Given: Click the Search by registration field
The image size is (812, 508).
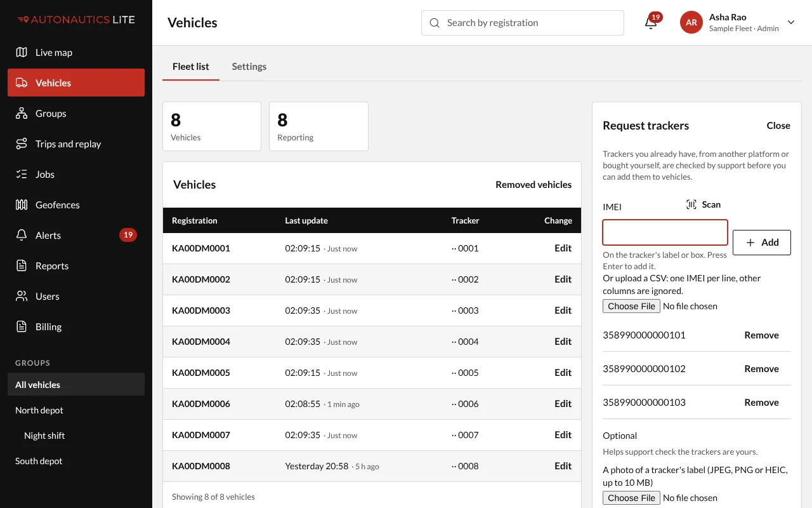Looking at the screenshot, I should 523,23.
